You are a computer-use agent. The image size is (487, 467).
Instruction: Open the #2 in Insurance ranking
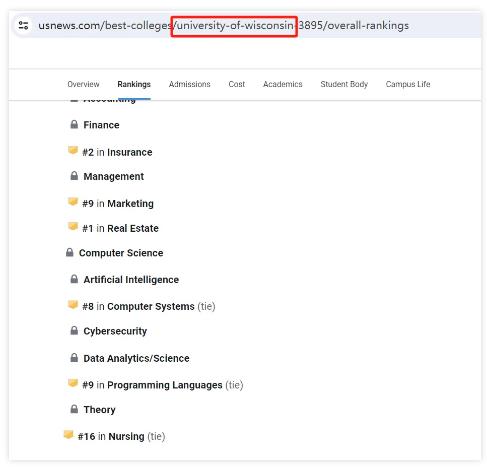click(x=117, y=152)
